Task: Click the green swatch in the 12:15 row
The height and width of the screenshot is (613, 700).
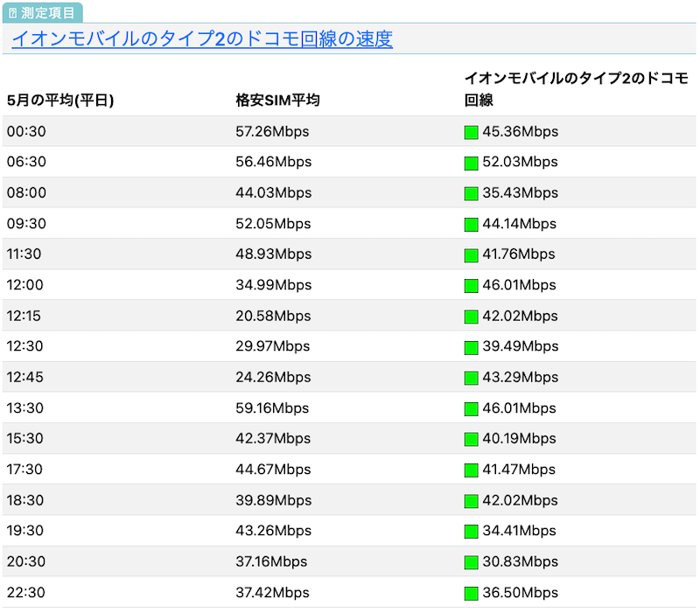Action: tap(471, 317)
